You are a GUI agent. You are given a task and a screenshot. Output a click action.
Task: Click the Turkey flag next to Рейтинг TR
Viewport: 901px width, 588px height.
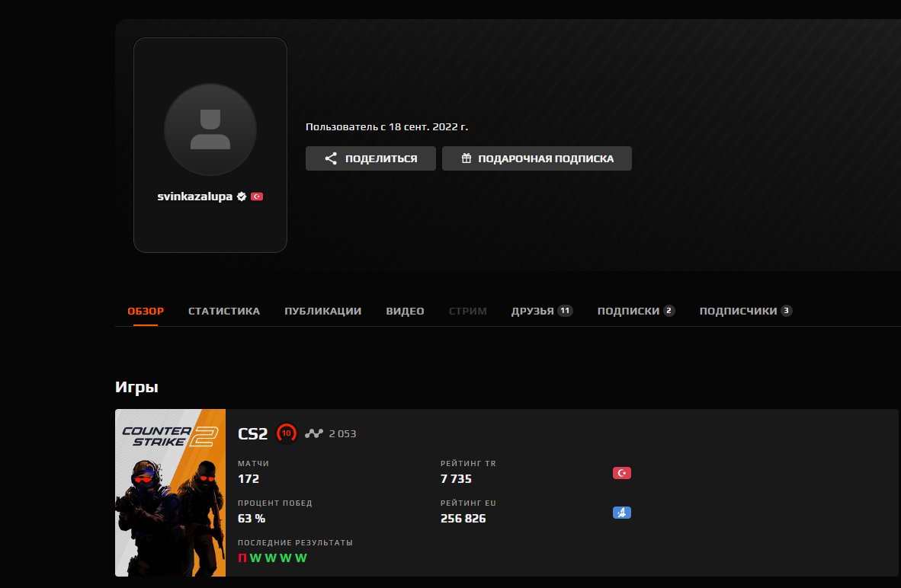coord(622,473)
